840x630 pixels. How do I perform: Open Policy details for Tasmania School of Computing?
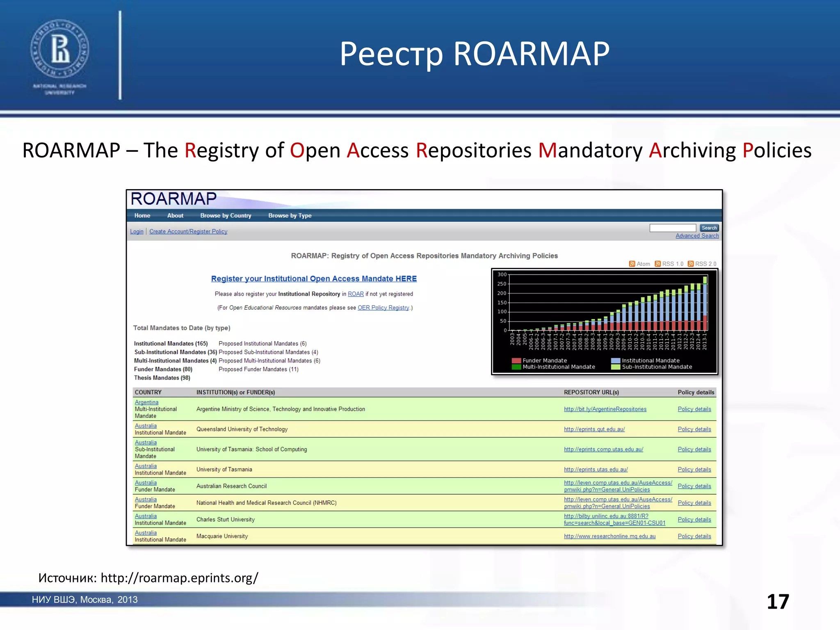[694, 450]
